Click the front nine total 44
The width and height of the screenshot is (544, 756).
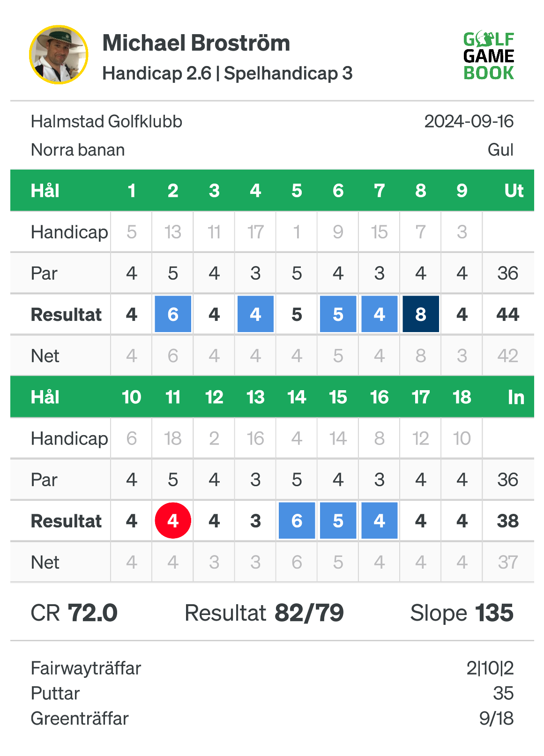(507, 314)
